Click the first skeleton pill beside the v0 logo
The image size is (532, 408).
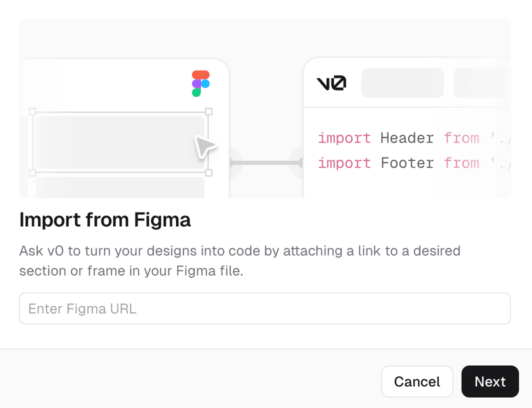click(402, 82)
